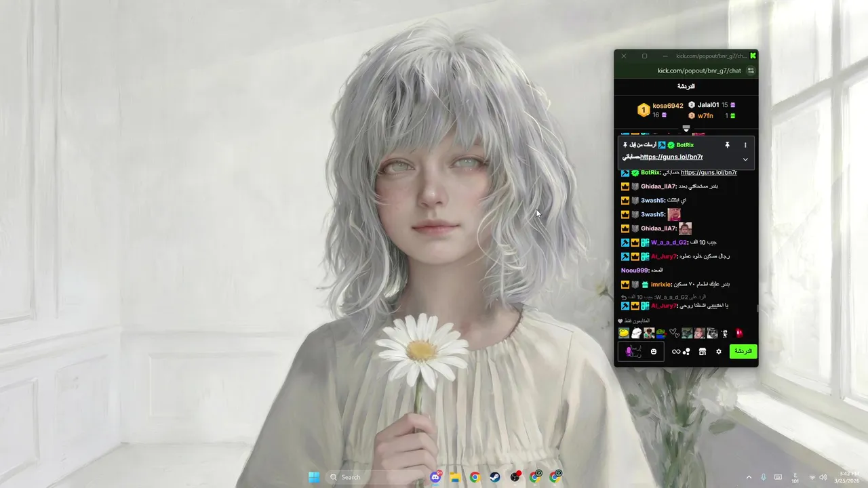Insert the white ghost emote
This screenshot has width=868, height=488.
tap(636, 333)
